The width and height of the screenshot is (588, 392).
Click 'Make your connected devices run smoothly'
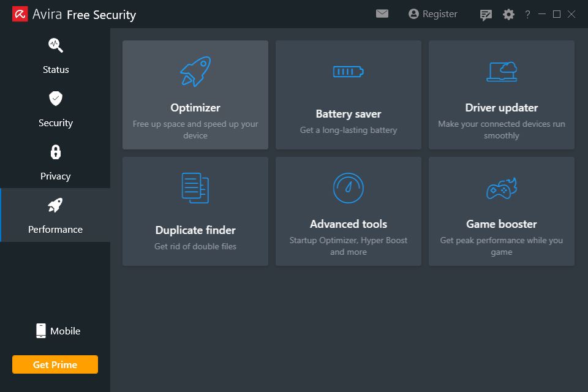(502, 130)
